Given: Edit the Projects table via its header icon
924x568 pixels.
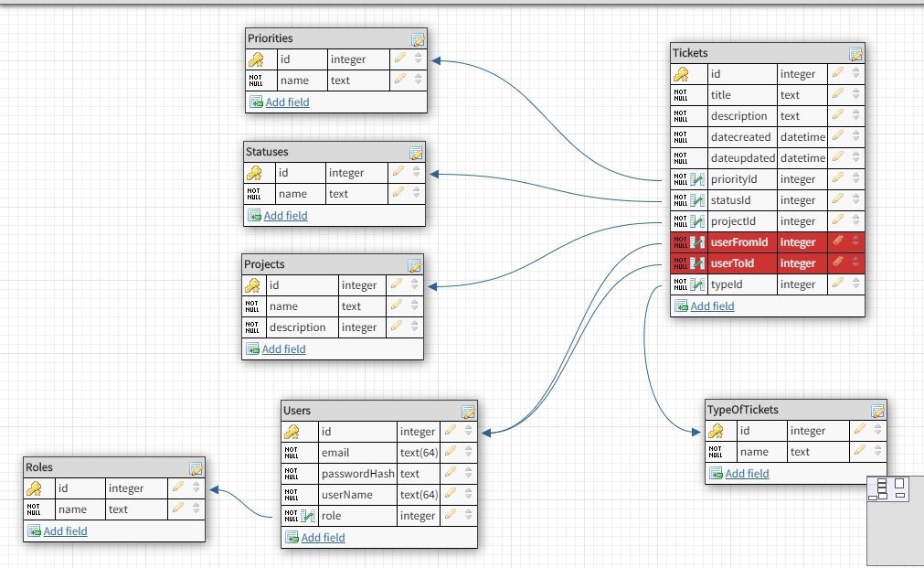Looking at the screenshot, I should coord(414,265).
